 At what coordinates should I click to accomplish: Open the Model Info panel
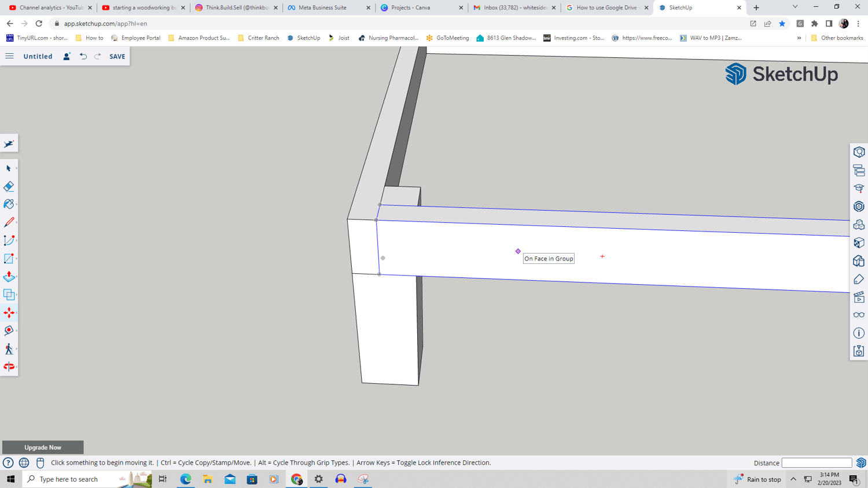(859, 333)
